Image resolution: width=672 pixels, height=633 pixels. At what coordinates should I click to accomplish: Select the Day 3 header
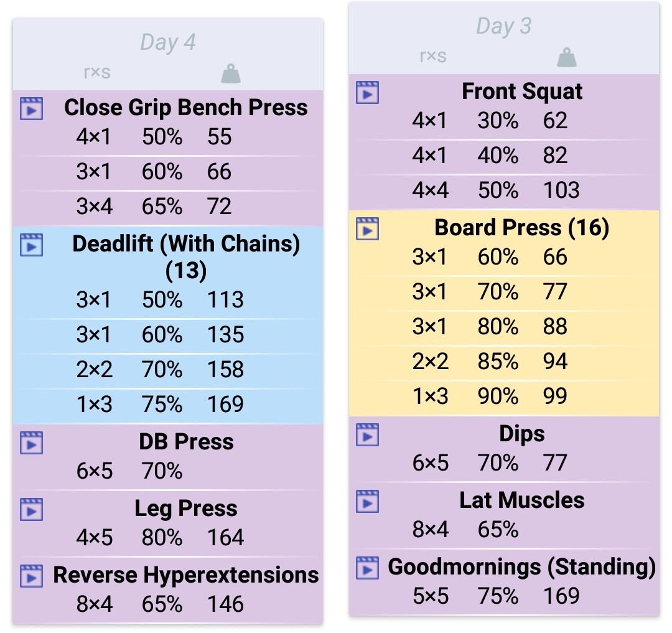pyautogui.click(x=503, y=26)
